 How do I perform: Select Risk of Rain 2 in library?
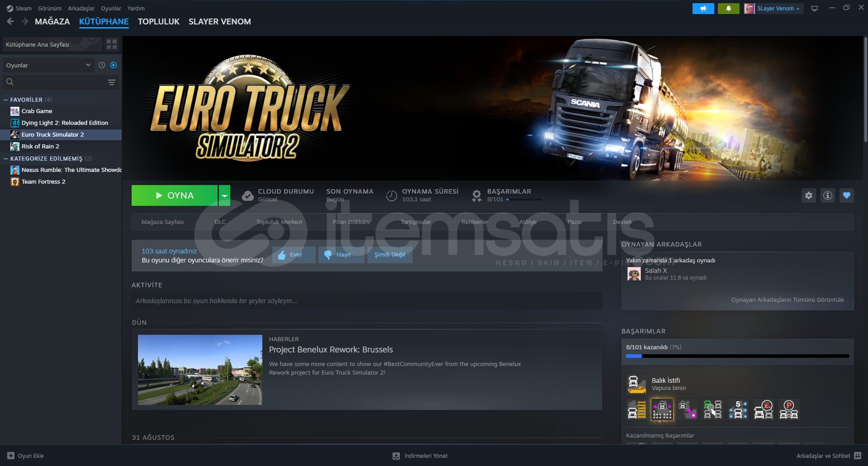coord(61,147)
